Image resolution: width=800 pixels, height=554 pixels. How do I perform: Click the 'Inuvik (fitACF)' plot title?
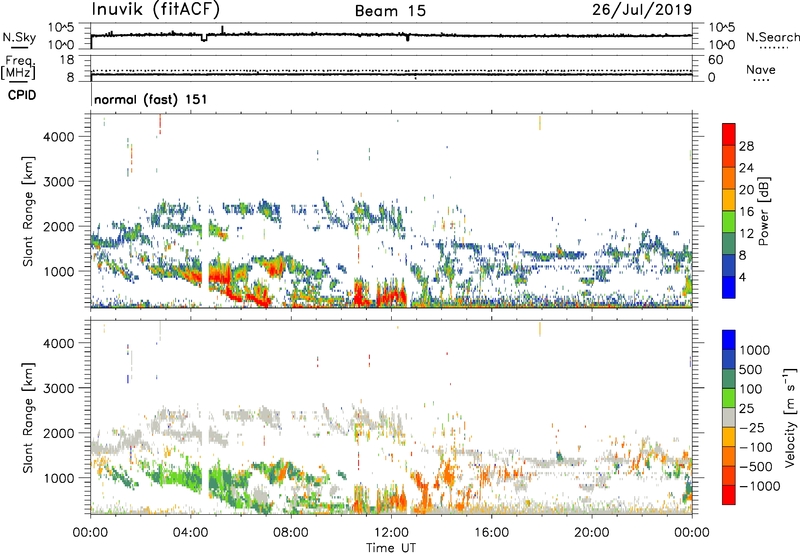click(156, 10)
